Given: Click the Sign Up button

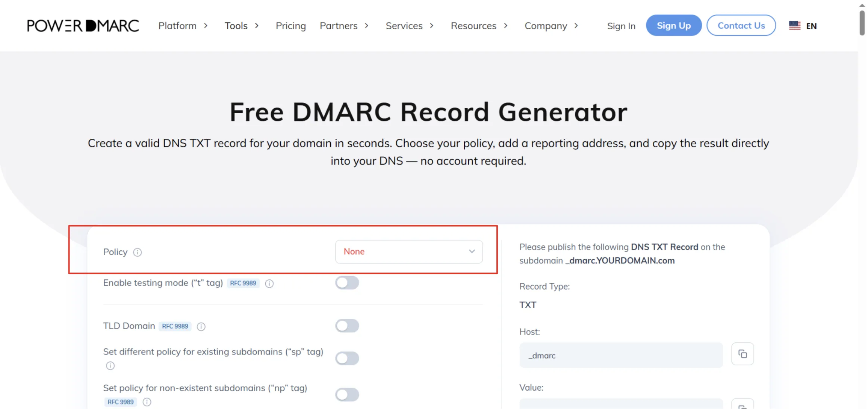Looking at the screenshot, I should pyautogui.click(x=673, y=26).
